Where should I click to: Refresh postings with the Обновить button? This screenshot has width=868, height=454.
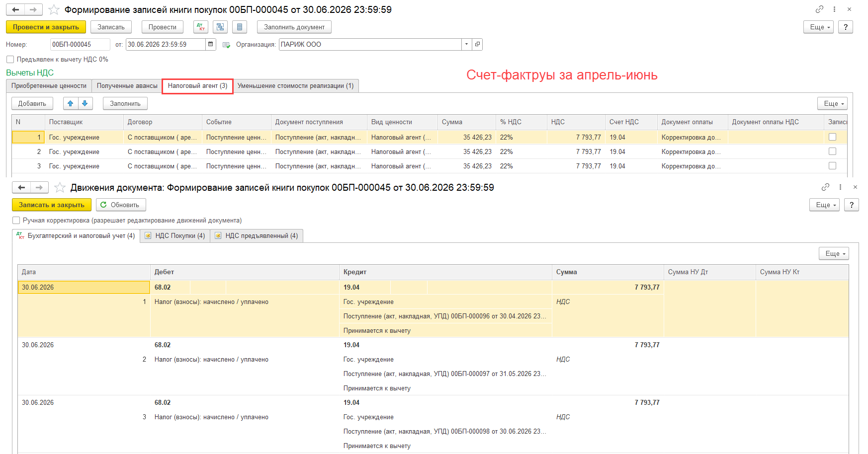(121, 205)
